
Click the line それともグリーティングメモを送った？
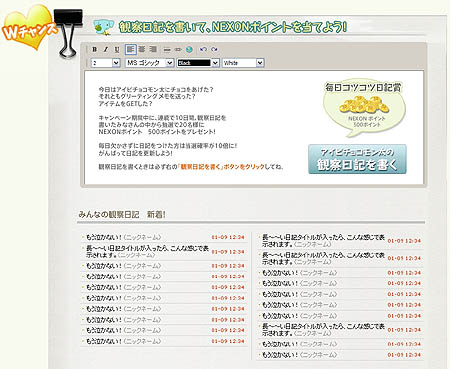147,96
